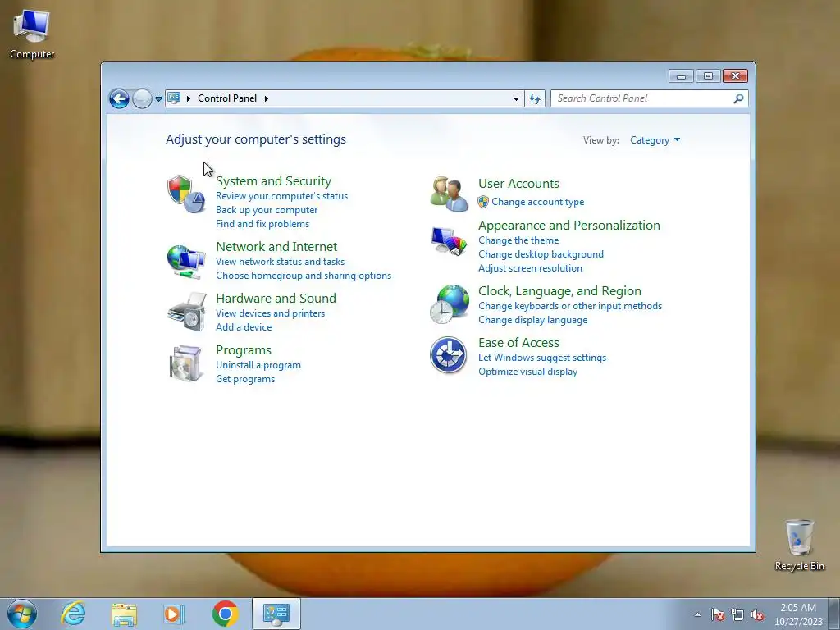
Task: Click the search magnifier icon
Action: [738, 98]
